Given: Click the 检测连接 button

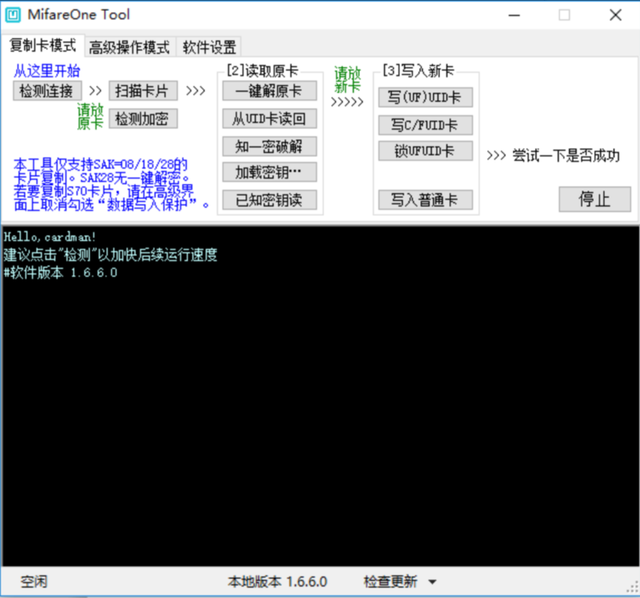Looking at the screenshot, I should (x=47, y=91).
